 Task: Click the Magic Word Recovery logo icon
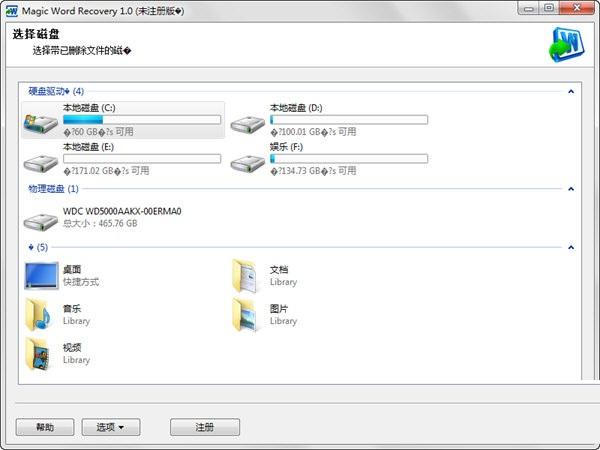(x=566, y=45)
